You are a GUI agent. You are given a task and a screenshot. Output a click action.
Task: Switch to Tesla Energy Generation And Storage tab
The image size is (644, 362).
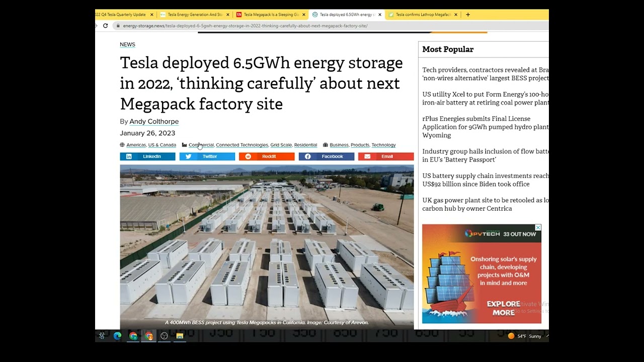click(195, 15)
